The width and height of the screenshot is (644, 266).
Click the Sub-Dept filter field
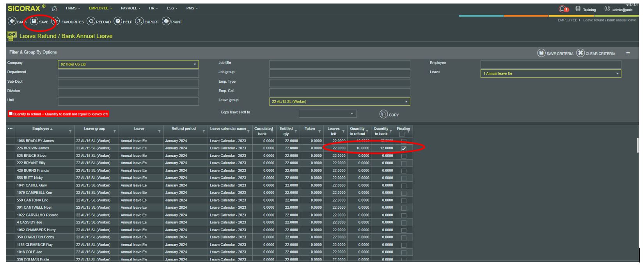[128, 83]
